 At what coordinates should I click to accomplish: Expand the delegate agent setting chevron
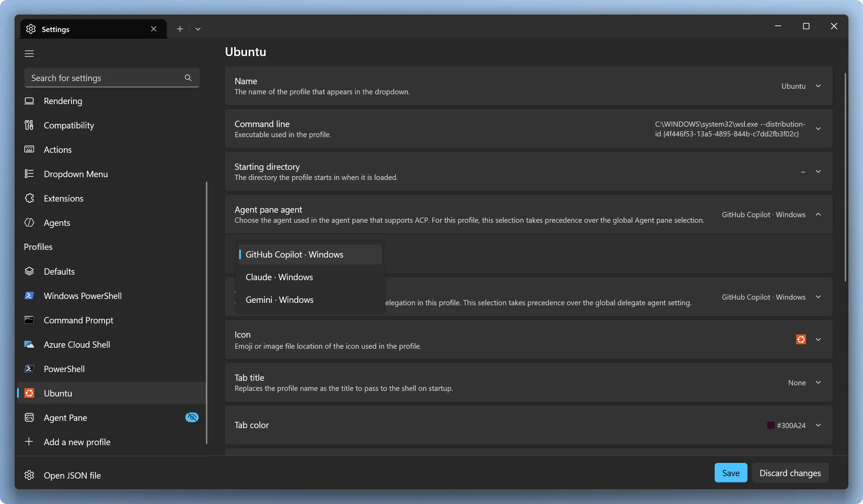coord(818,297)
